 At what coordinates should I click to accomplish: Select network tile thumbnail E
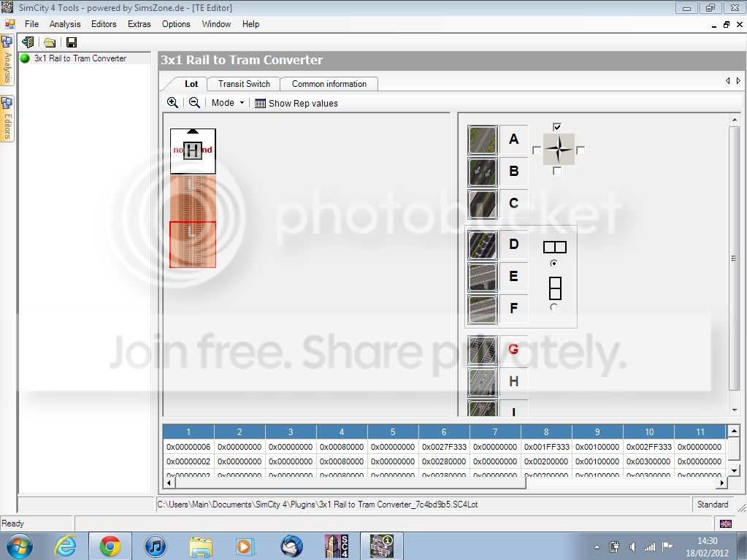coord(483,277)
